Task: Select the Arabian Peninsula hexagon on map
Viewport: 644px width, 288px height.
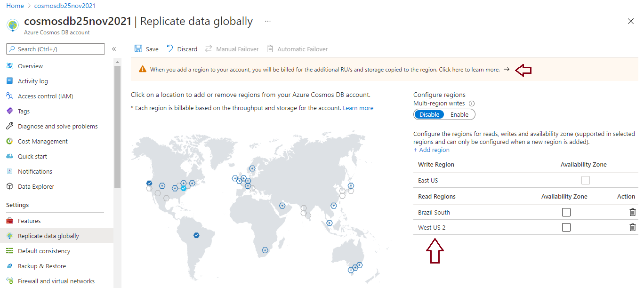Action: click(x=282, y=205)
